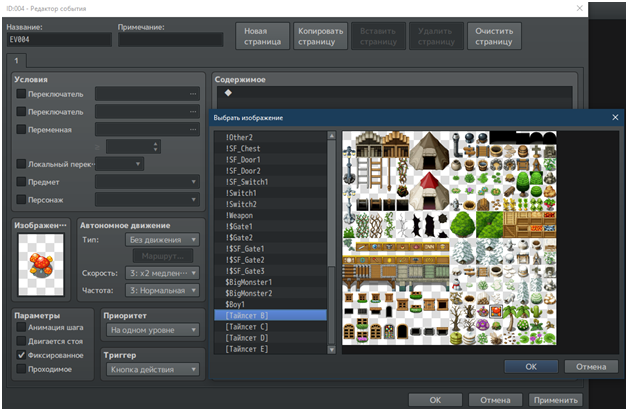The image size is (628, 411).
Task: Pick the red-roofed tent tile
Action: pyautogui.click(x=429, y=191)
